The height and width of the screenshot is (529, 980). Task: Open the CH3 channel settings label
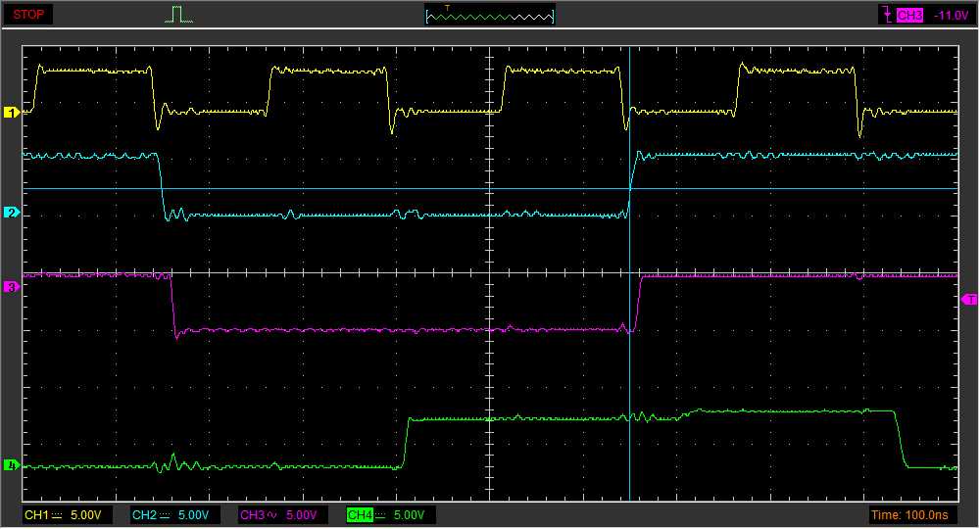(251, 515)
